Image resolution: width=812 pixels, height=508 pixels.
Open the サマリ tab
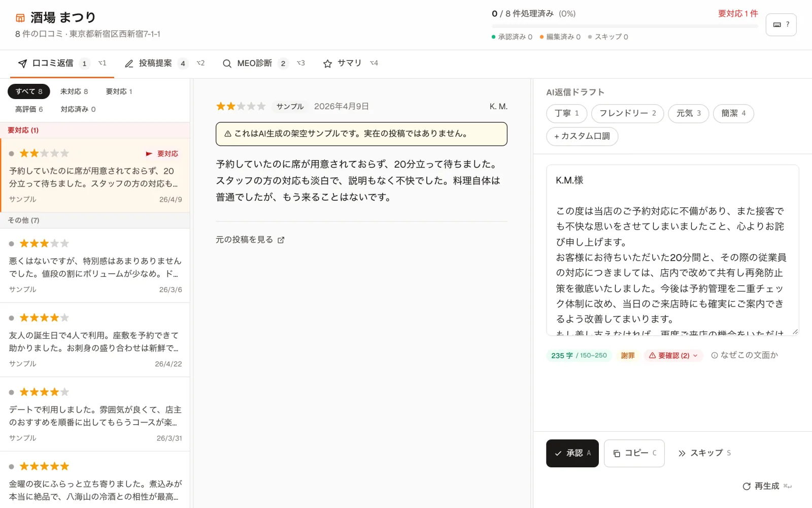[x=350, y=63]
